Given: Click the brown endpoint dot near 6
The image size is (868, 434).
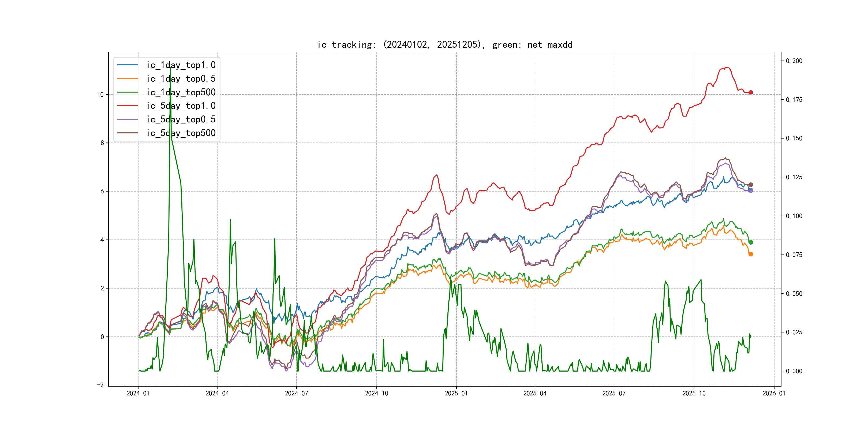Looking at the screenshot, I should coord(751,185).
